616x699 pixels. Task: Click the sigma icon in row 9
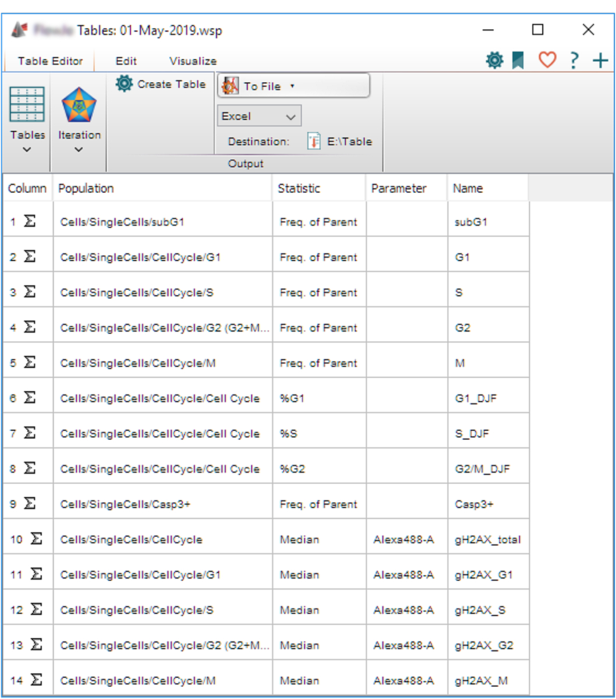coord(29,504)
